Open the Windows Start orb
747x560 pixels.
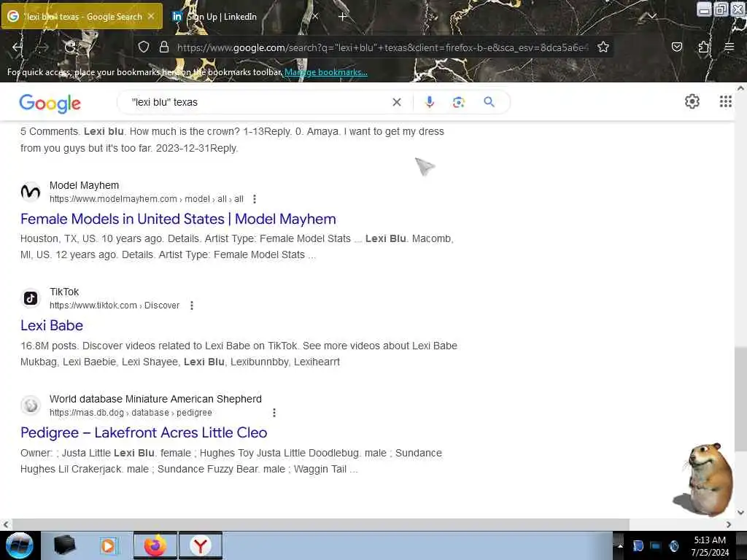point(19,545)
